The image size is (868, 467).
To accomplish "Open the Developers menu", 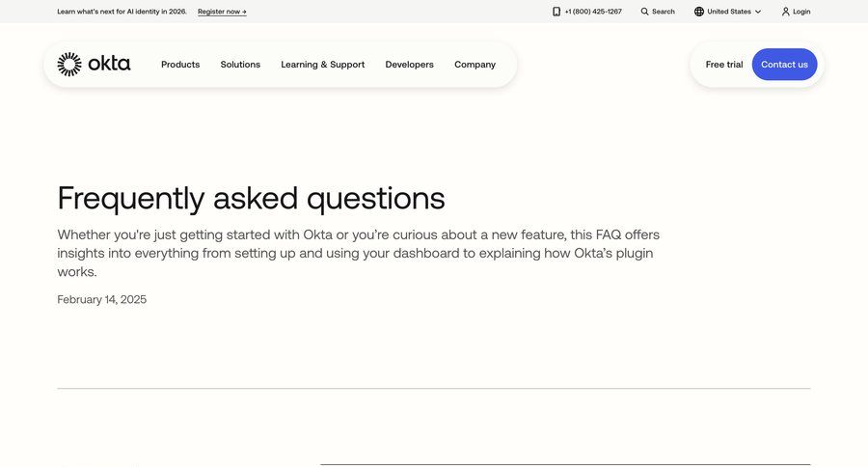I will click(x=410, y=65).
